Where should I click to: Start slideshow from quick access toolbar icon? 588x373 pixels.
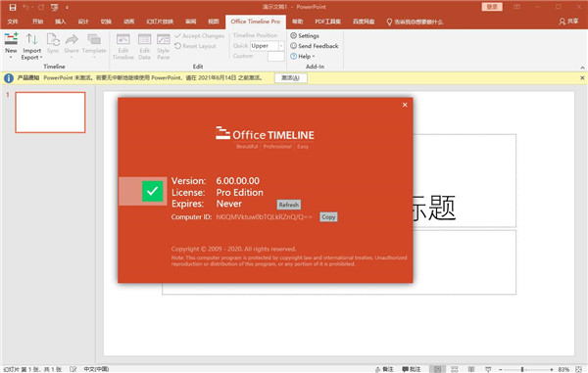(x=55, y=7)
